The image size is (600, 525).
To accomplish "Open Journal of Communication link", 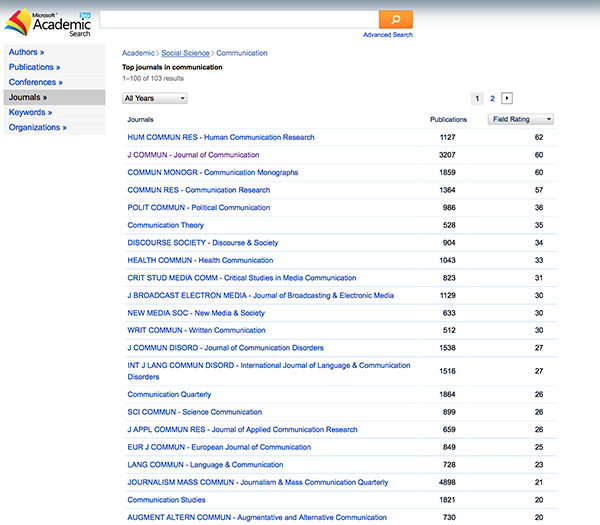I will click(193, 155).
